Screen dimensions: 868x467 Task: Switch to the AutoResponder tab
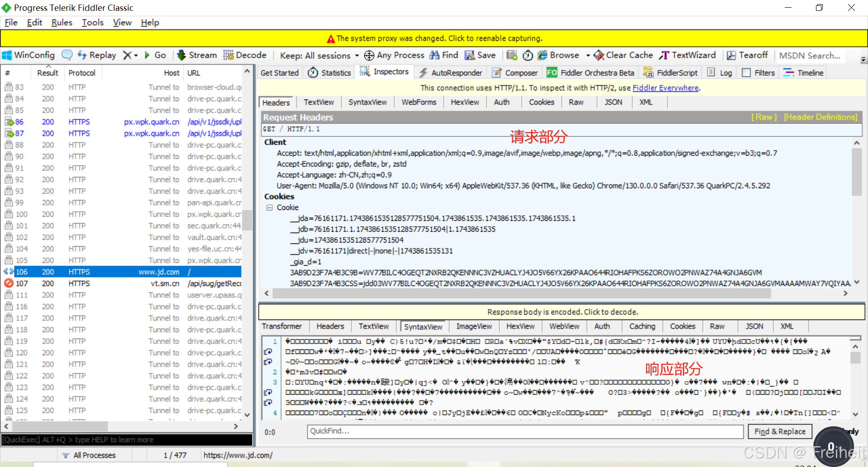pyautogui.click(x=451, y=73)
